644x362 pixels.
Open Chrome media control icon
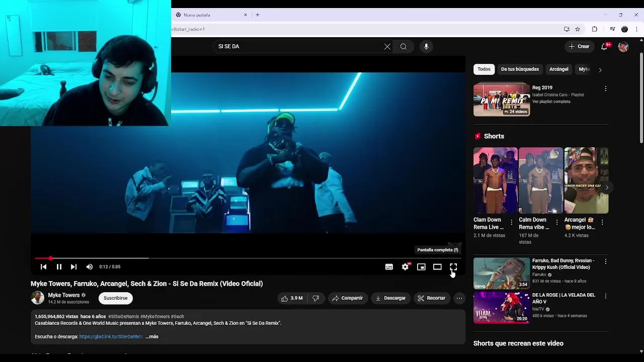pos(612,29)
